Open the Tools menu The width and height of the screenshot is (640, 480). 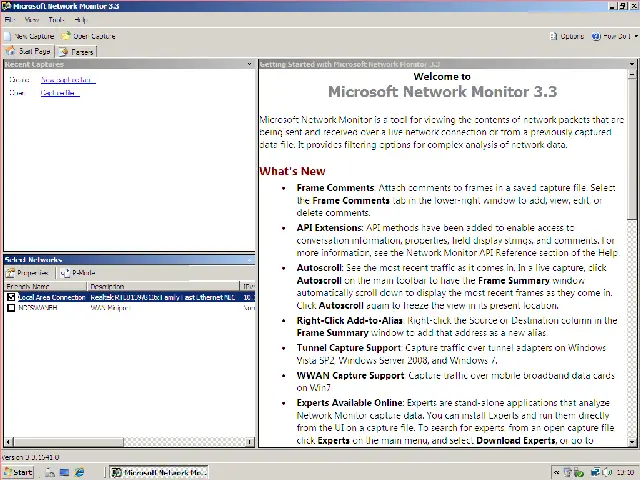click(56, 20)
